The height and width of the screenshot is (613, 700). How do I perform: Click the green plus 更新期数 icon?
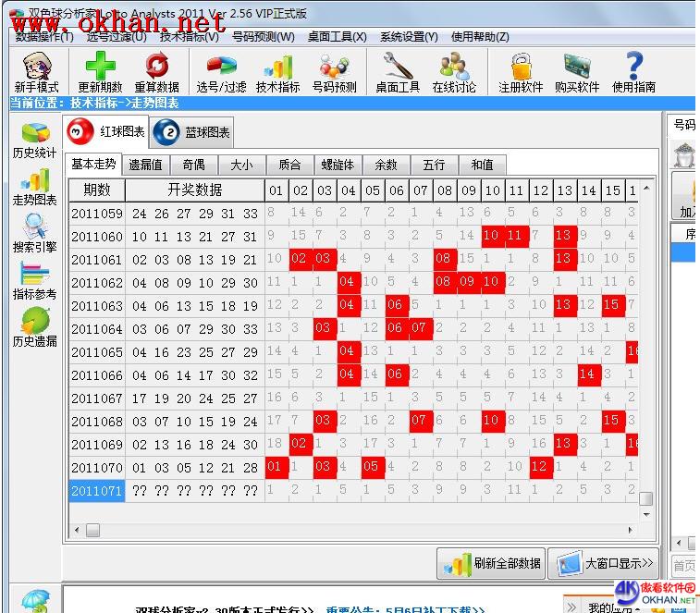(101, 71)
